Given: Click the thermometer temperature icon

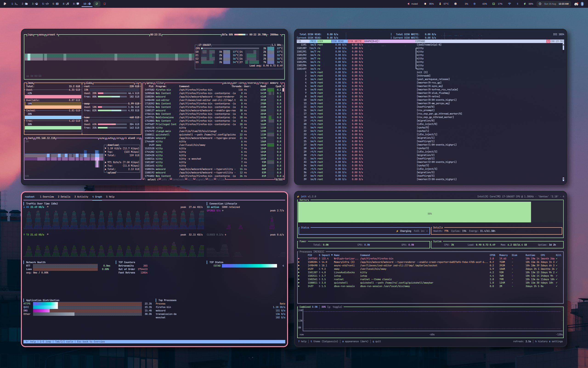Looking at the screenshot, I should [x=440, y=4].
